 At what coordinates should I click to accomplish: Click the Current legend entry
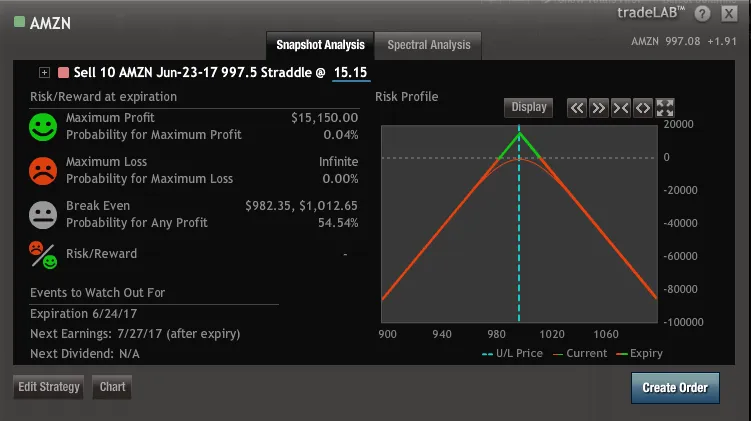[580, 353]
